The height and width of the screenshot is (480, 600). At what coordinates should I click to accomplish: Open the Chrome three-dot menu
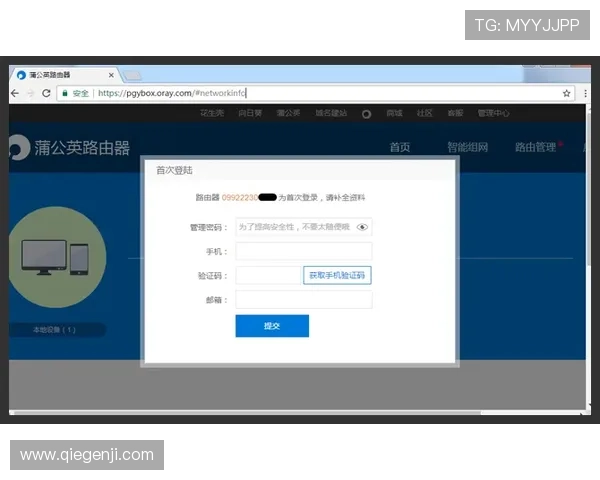point(585,93)
